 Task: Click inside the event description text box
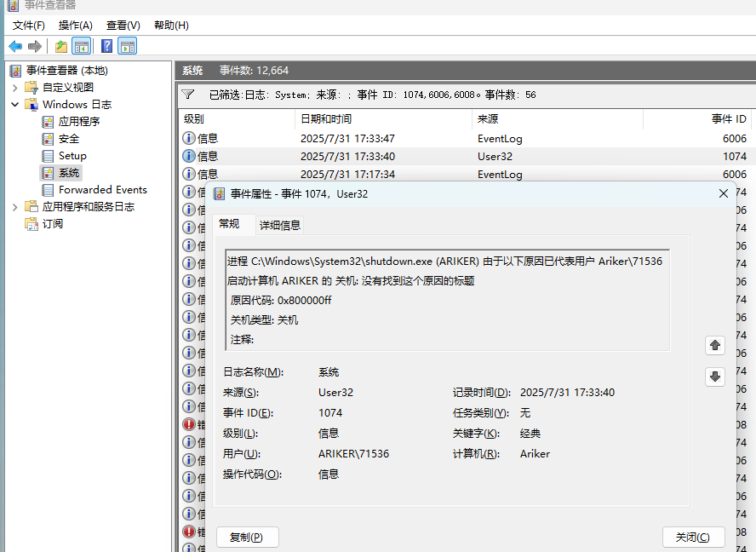point(448,300)
